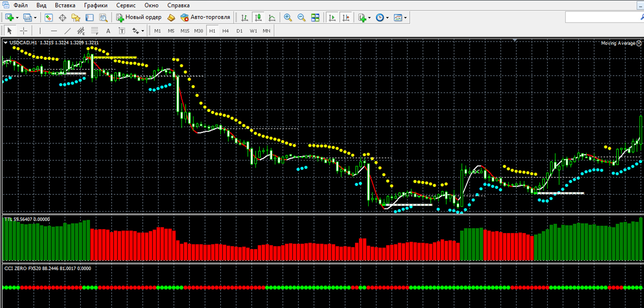Pick the Fibonacci retracement tool
This screenshot has width=644, height=308.
coord(95,31)
